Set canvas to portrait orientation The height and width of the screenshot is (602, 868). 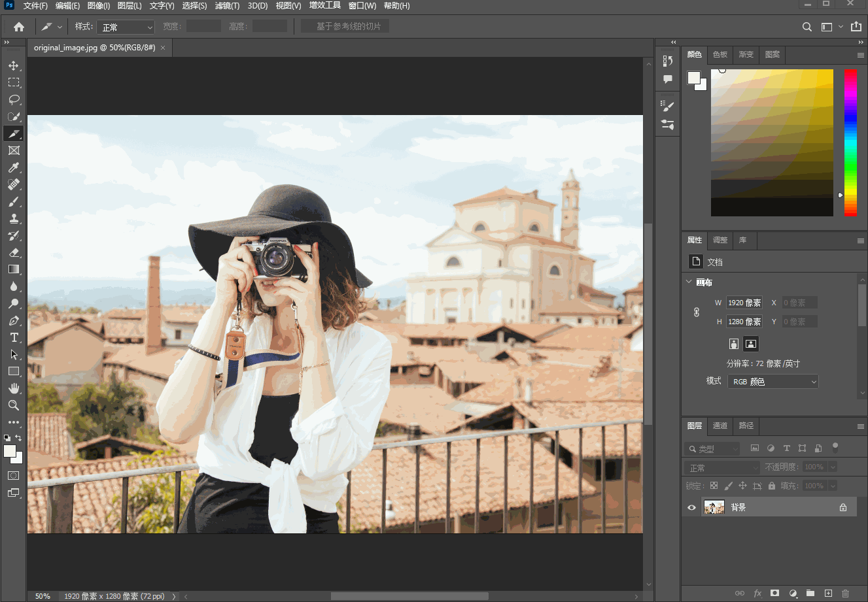pos(734,344)
